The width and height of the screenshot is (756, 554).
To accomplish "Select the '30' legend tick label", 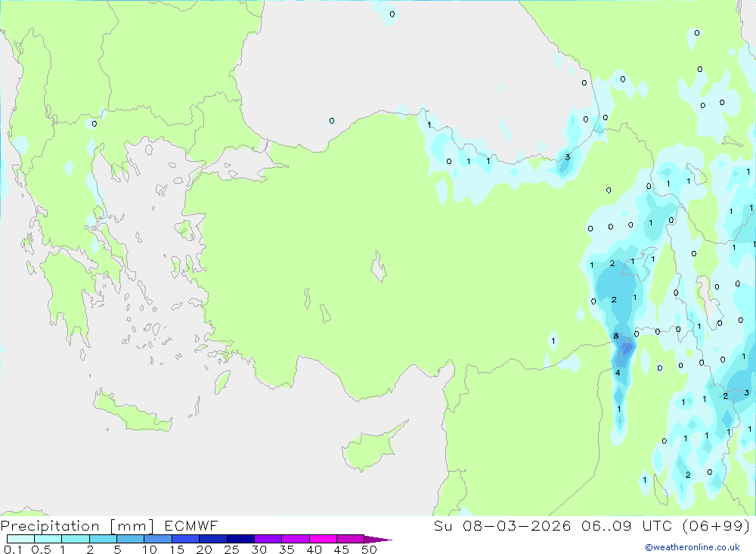I will tap(259, 549).
